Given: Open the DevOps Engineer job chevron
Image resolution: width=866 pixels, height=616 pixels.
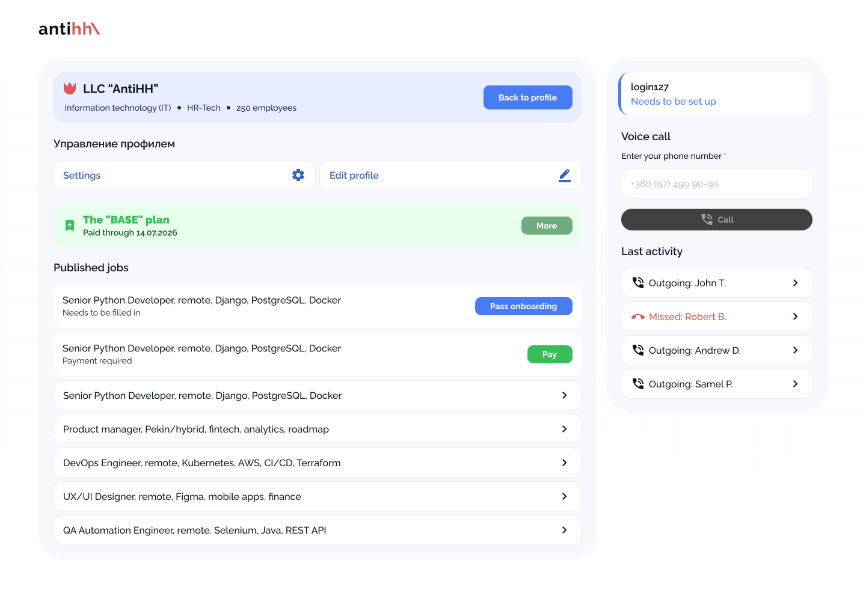Looking at the screenshot, I should 564,463.
